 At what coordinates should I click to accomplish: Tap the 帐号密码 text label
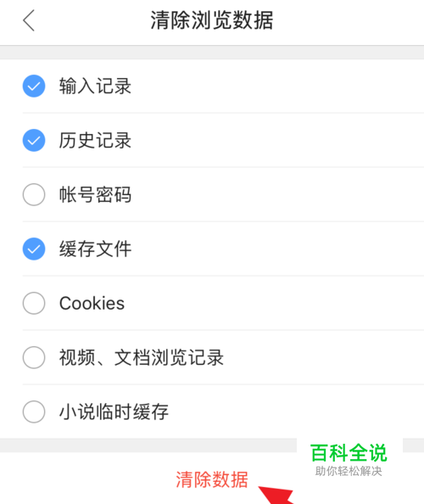tap(95, 195)
